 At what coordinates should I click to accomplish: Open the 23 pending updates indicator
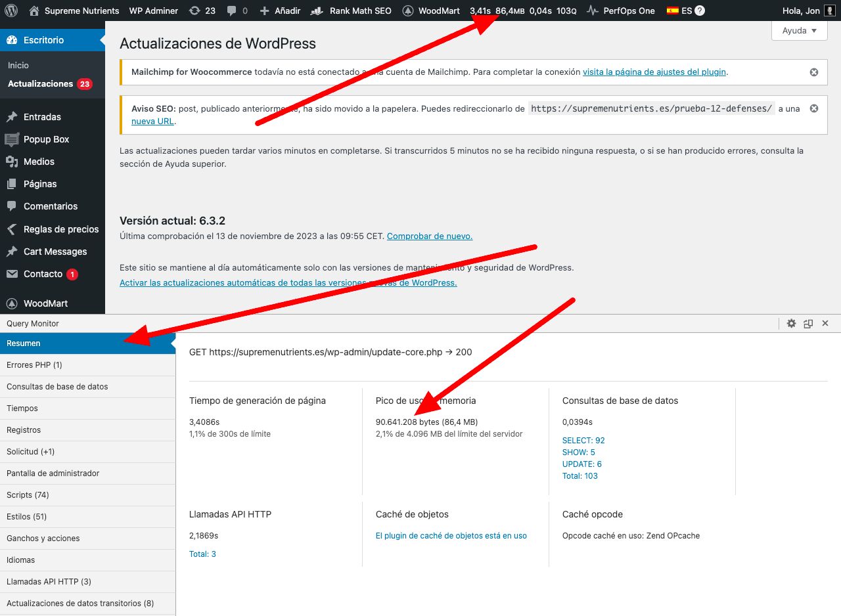coord(202,11)
